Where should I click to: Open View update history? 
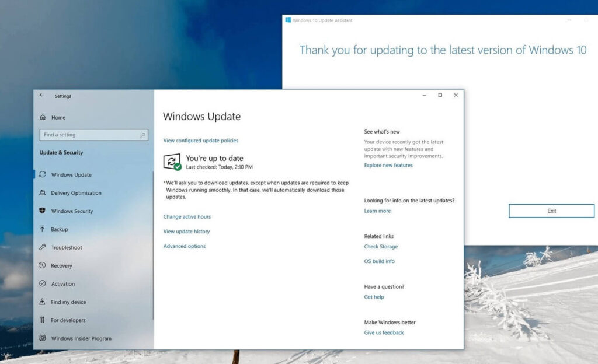pos(187,231)
